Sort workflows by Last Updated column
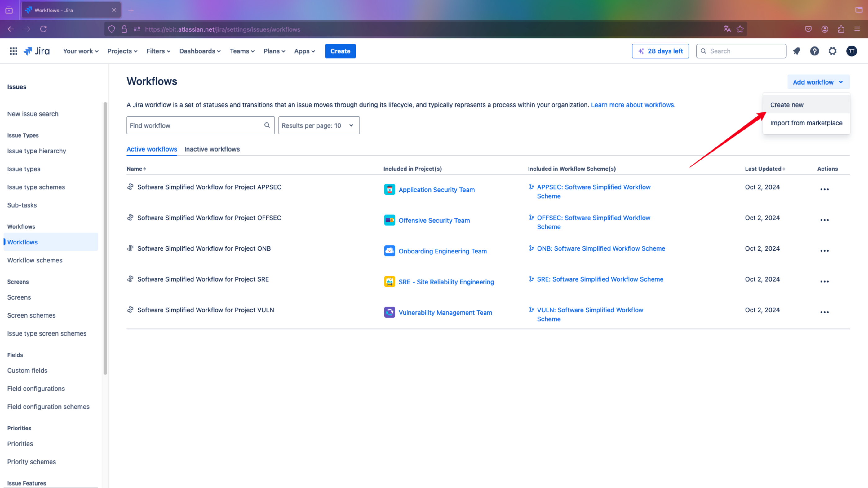The width and height of the screenshot is (868, 488). pos(765,169)
